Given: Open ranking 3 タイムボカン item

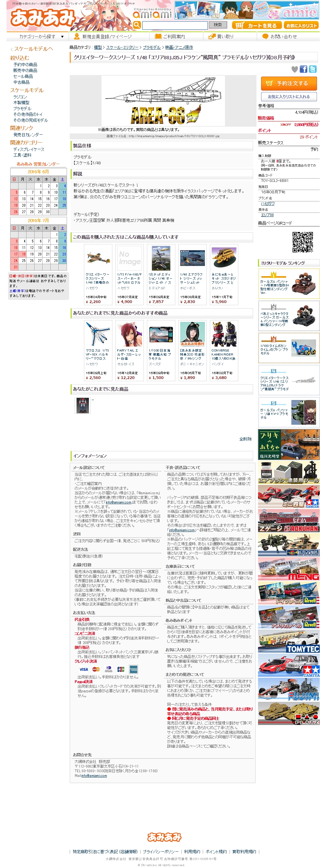Looking at the screenshot, I should click(289, 348).
